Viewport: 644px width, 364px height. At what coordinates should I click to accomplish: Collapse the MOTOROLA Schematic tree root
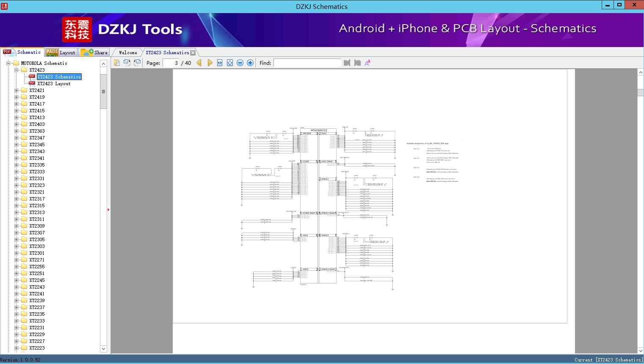(x=8, y=63)
